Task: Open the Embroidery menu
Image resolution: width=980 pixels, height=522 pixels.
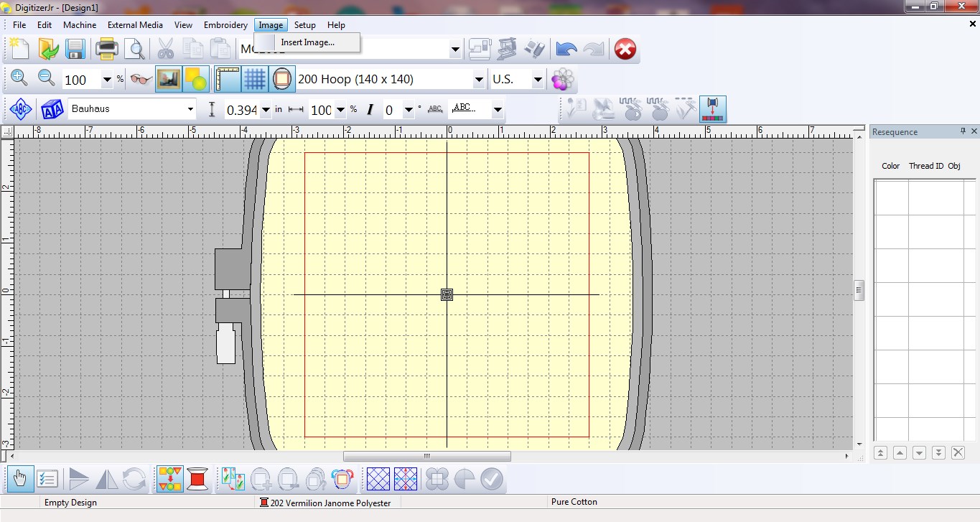Action: 225,24
